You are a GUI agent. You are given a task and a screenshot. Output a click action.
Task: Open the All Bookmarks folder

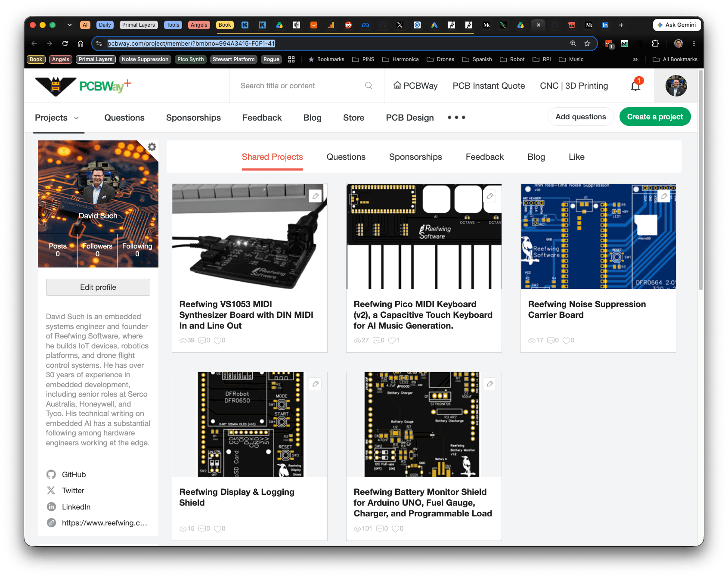(x=675, y=59)
